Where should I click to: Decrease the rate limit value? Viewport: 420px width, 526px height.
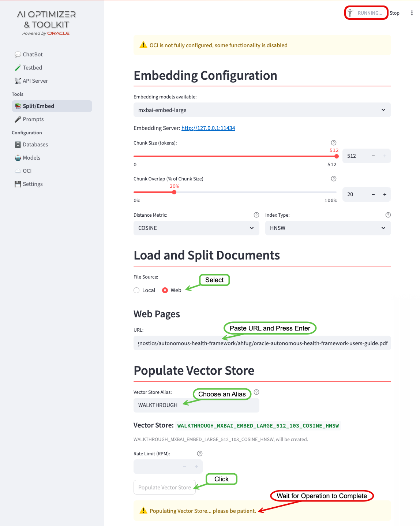[185, 467]
